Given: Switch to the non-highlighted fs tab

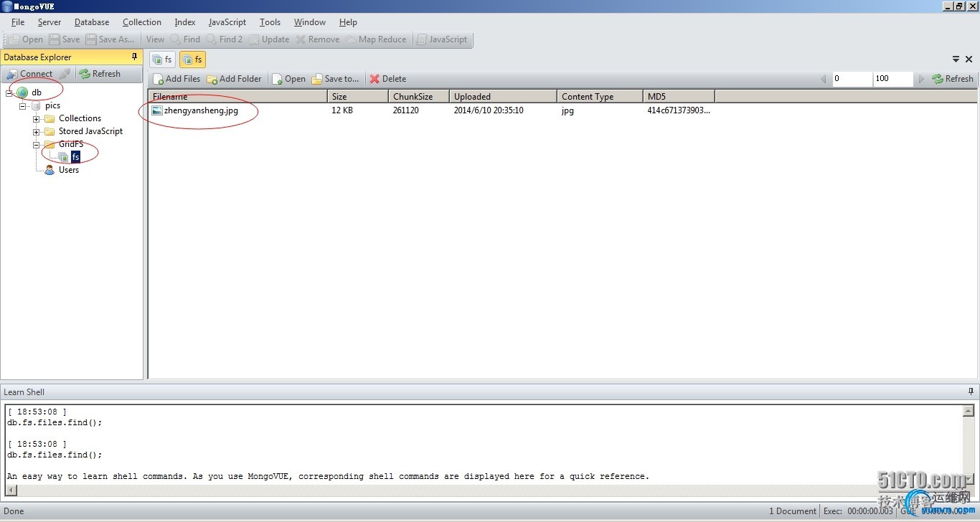Looking at the screenshot, I should click(x=162, y=60).
